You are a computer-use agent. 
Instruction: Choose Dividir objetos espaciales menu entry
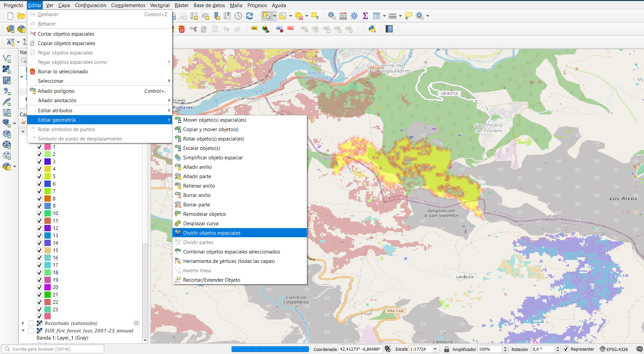click(212, 233)
